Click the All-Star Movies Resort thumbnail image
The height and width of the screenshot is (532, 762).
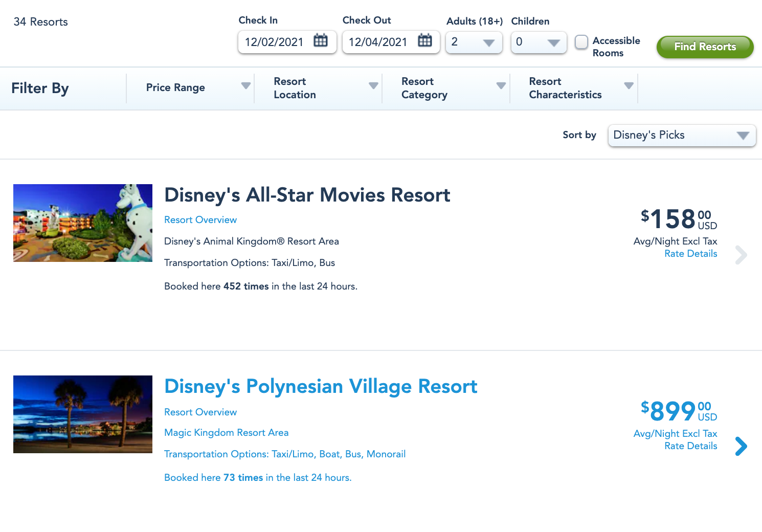click(83, 223)
